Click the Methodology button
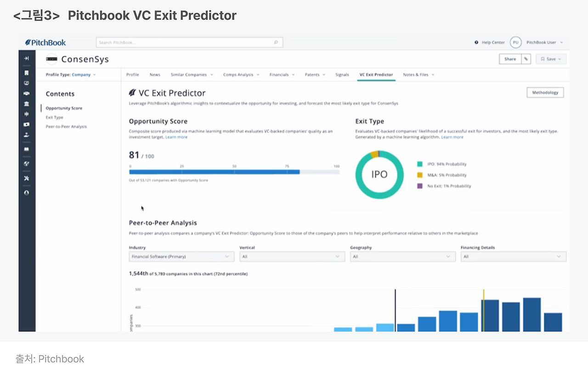The height and width of the screenshot is (376, 588). click(545, 92)
